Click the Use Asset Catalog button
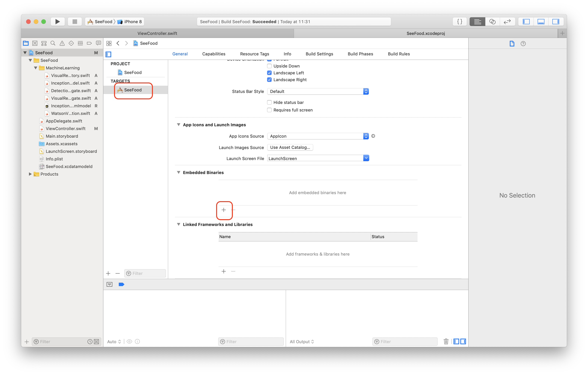Viewport: 588px width, 375px height. (290, 147)
